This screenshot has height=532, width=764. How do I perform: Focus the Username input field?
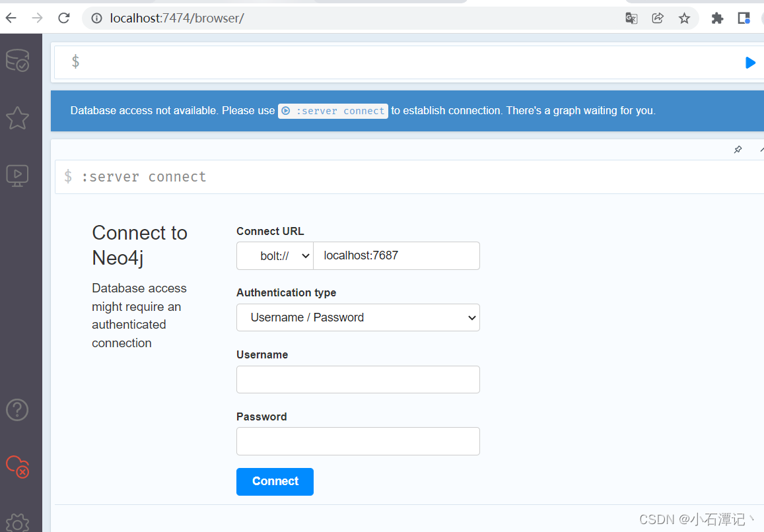(x=358, y=380)
